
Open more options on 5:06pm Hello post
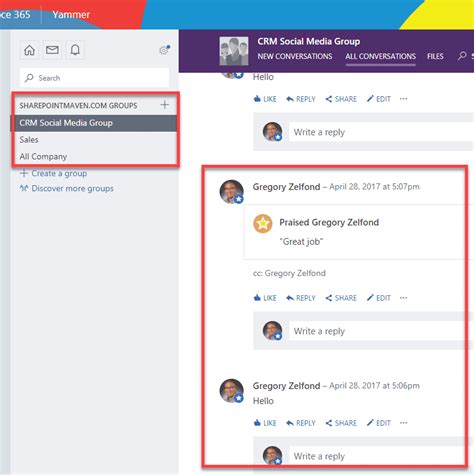tap(403, 423)
